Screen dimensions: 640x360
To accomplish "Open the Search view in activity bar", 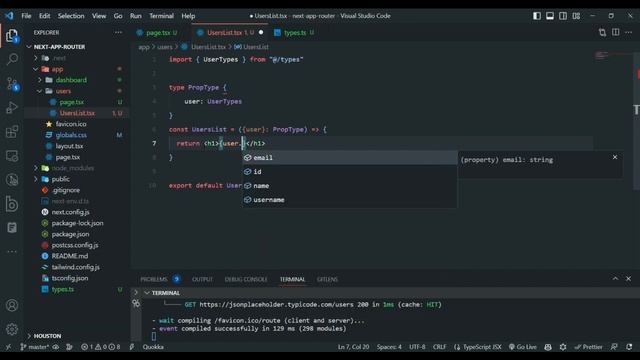I will [x=12, y=59].
